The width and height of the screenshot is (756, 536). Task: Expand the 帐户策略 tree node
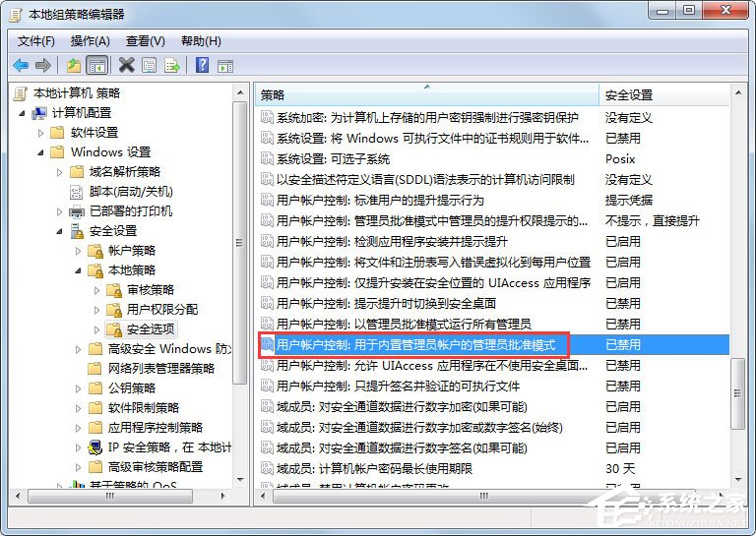coord(78,251)
